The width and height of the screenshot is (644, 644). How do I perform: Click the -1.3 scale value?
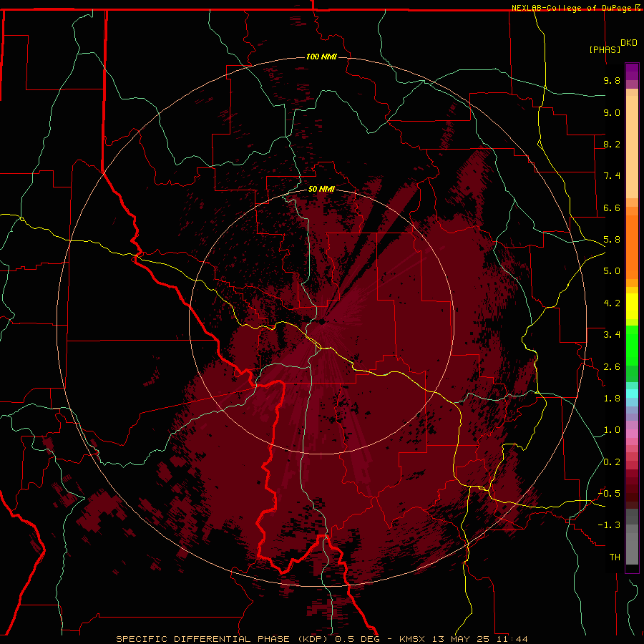[x=609, y=525]
